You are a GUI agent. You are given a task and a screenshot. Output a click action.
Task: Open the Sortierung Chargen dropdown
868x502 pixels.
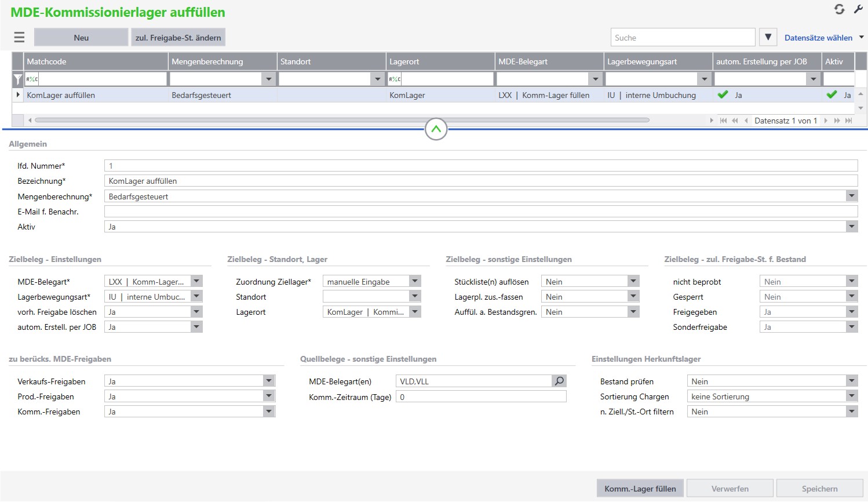pos(851,396)
